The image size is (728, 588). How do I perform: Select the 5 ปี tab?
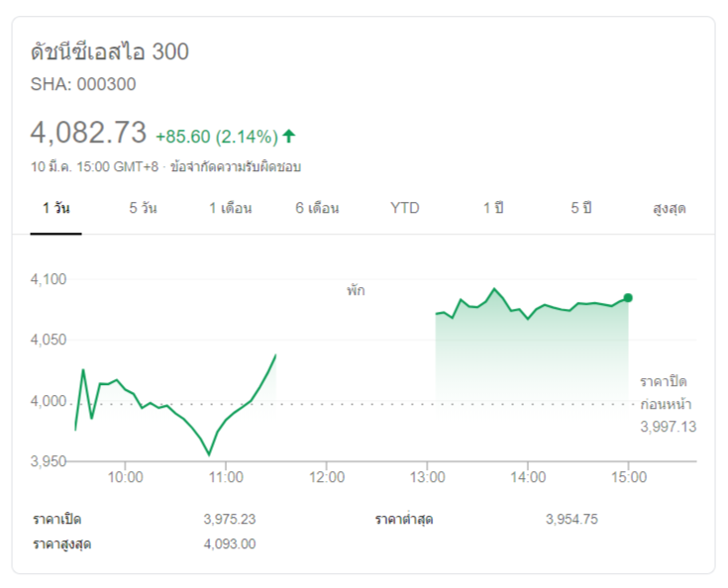580,208
